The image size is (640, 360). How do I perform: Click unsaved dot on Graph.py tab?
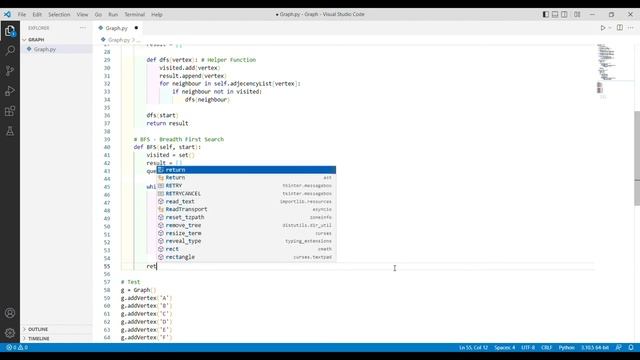[x=136, y=28]
